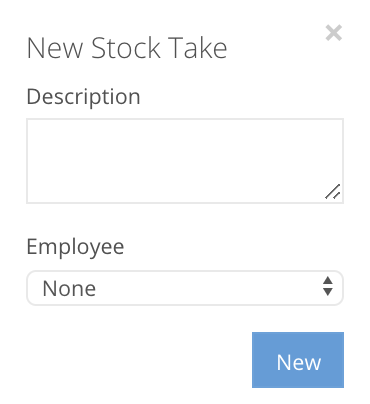Click the blue New button
This screenshot has width=370, height=404.
tap(298, 360)
